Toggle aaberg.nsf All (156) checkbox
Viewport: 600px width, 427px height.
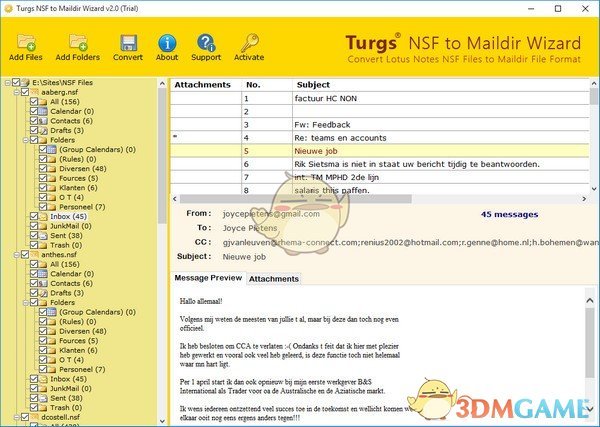click(34, 101)
